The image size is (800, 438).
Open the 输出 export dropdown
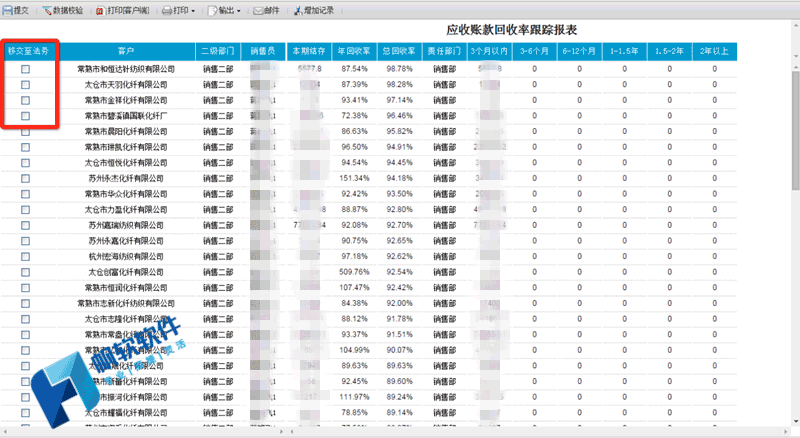(224, 10)
